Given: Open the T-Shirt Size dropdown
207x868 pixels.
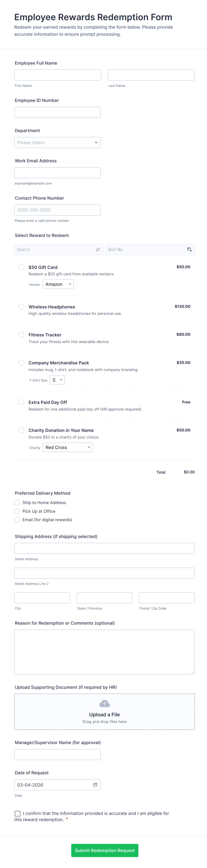Looking at the screenshot, I should (x=57, y=380).
